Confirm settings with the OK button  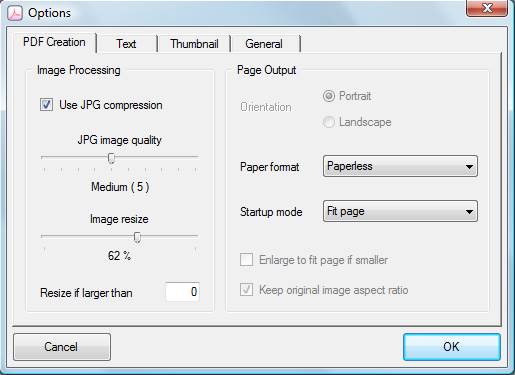(452, 347)
